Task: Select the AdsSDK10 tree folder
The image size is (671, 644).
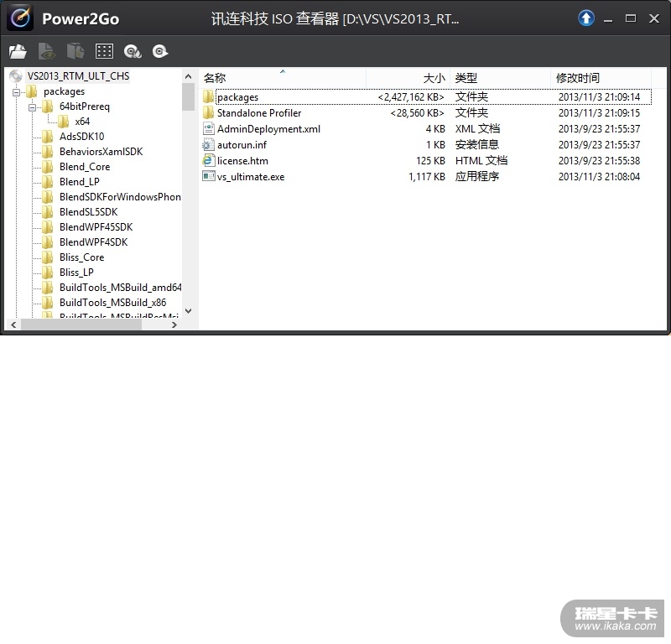Action: (x=81, y=137)
